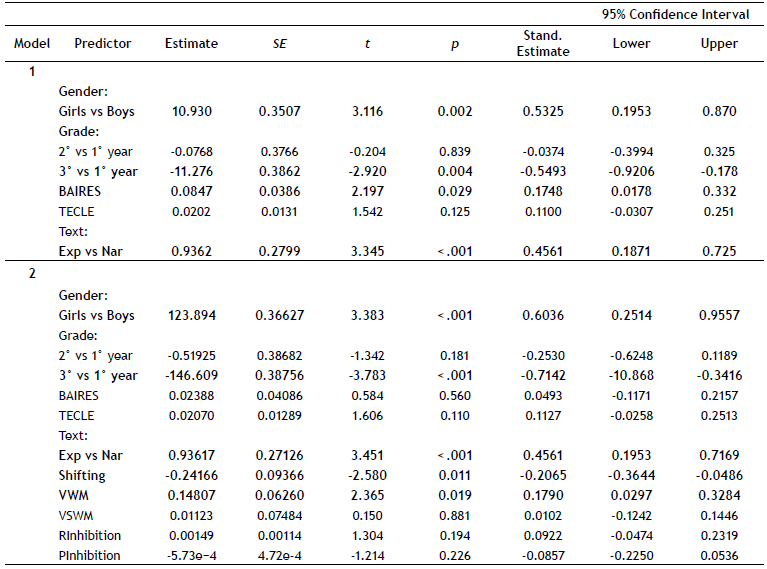Click the Stand. Estimate column header
The image size is (767, 569).
pos(542,44)
